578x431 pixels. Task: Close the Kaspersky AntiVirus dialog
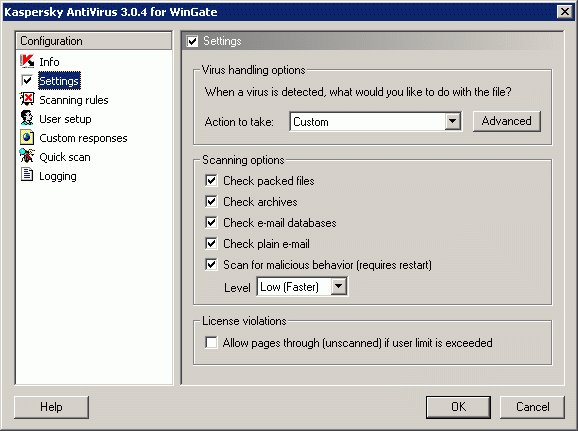tap(565, 11)
